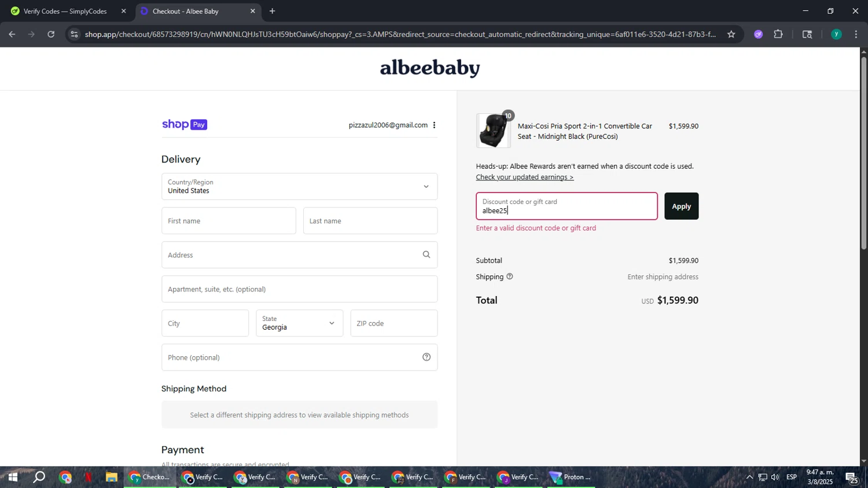This screenshot has height=488, width=868.
Task: Click into the Address field
Action: (x=299, y=255)
